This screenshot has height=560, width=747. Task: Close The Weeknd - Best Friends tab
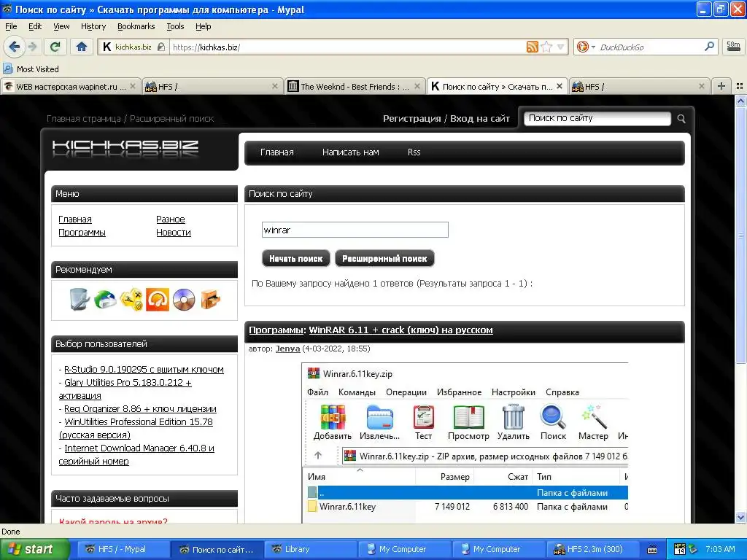(x=417, y=86)
